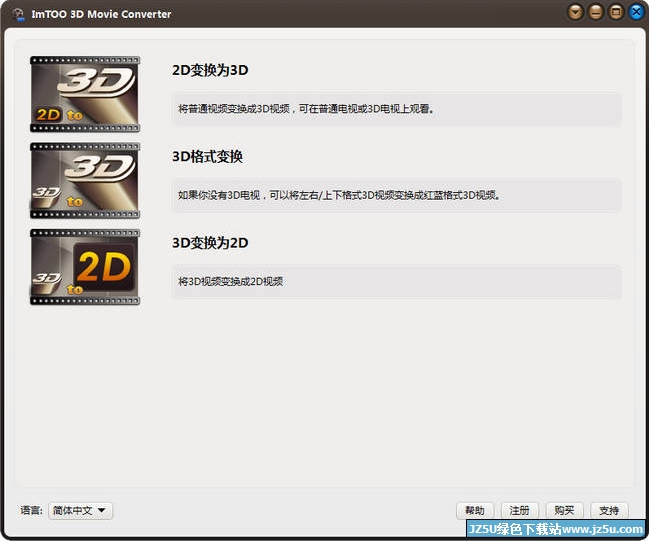Open the title bar dropdown menu button
The image size is (649, 541).
pos(575,12)
